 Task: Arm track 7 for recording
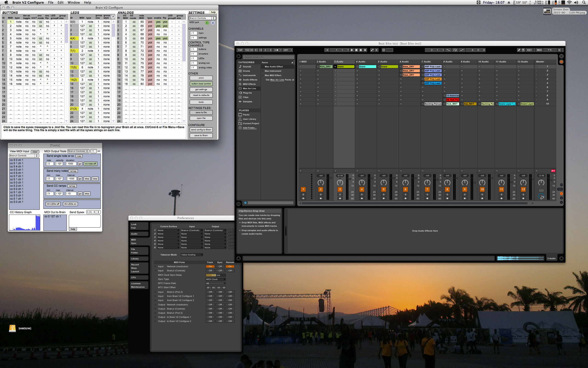coord(427,198)
